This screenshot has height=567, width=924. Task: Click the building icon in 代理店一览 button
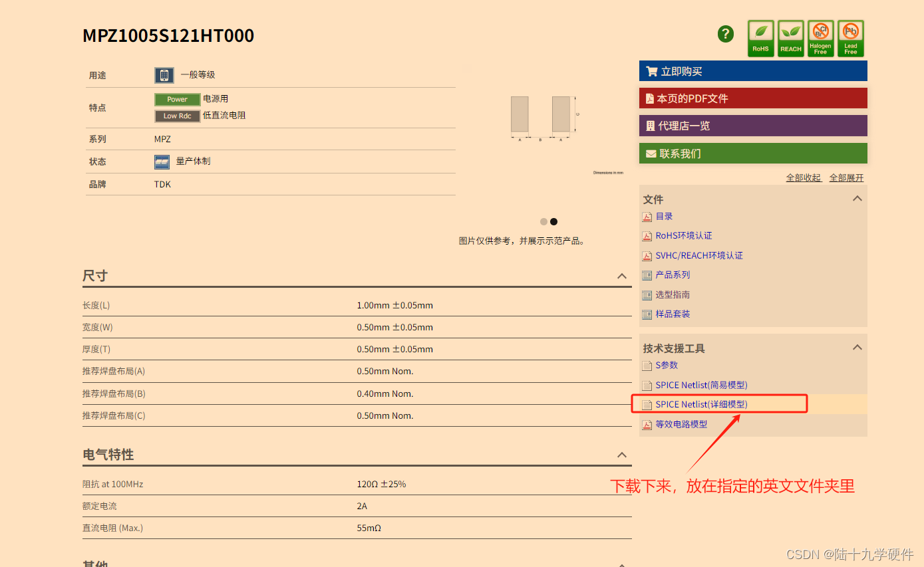[651, 126]
